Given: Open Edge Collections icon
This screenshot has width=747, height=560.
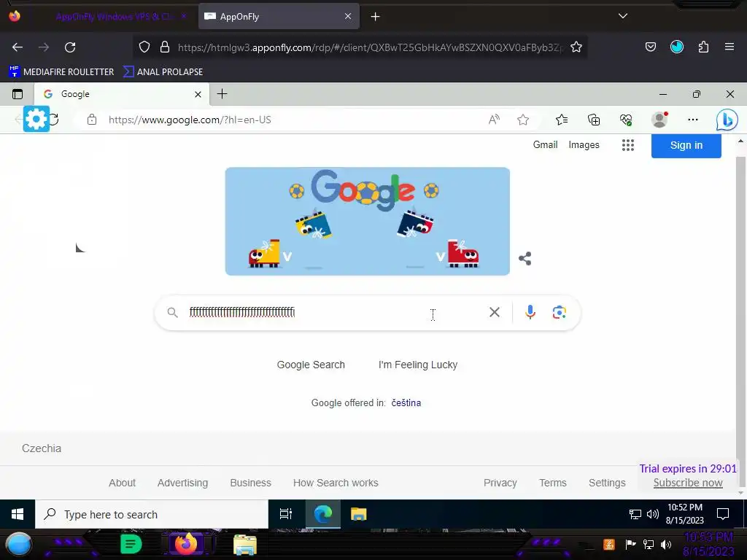Looking at the screenshot, I should pos(594,120).
